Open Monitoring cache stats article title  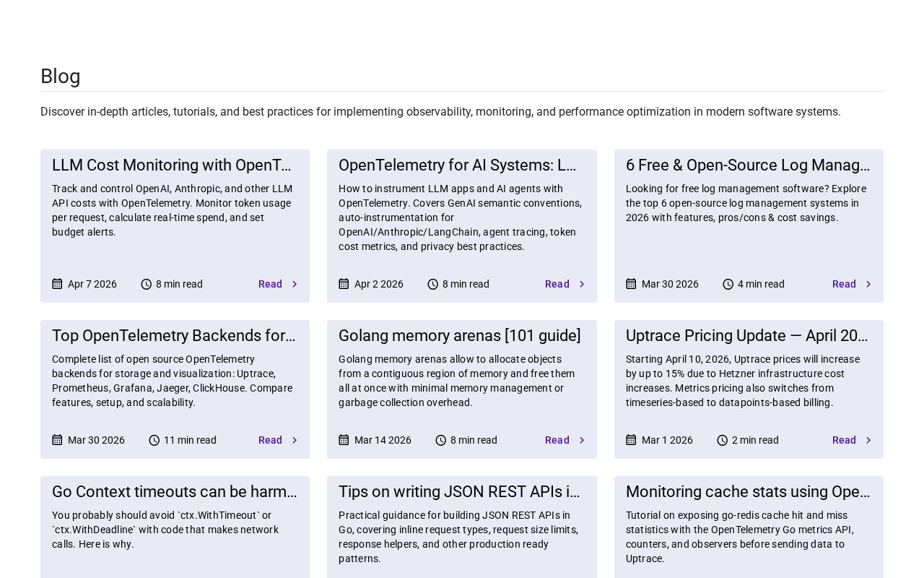748,492
